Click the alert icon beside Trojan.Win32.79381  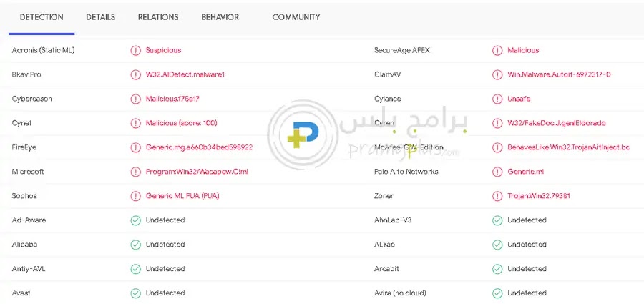click(x=497, y=196)
